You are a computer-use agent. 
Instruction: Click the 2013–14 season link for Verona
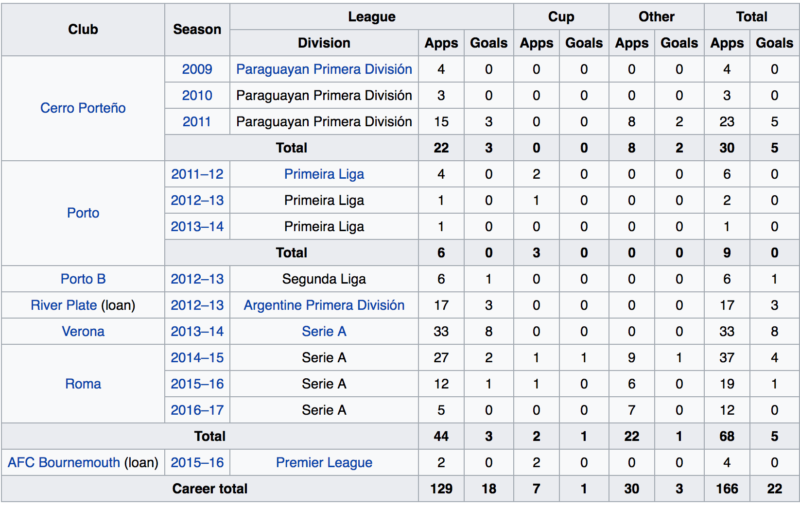coord(197,332)
